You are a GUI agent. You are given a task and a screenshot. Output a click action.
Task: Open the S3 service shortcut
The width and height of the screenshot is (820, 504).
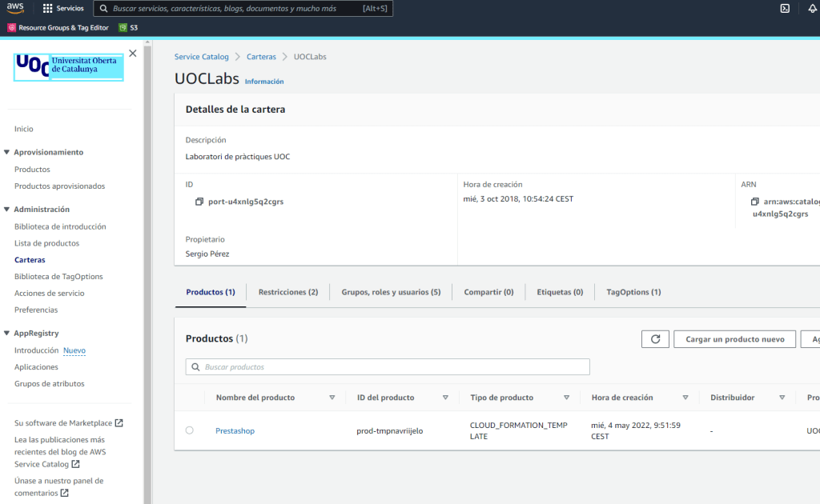(x=129, y=28)
